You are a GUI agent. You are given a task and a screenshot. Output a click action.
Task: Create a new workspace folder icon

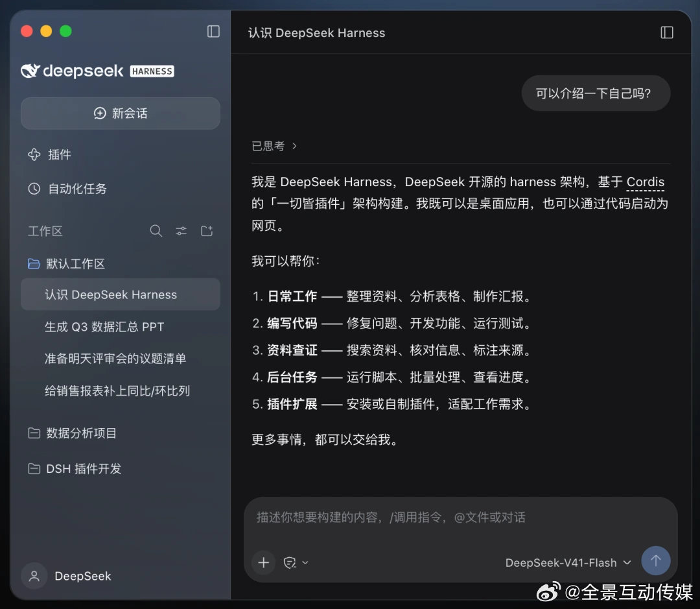[x=207, y=230]
